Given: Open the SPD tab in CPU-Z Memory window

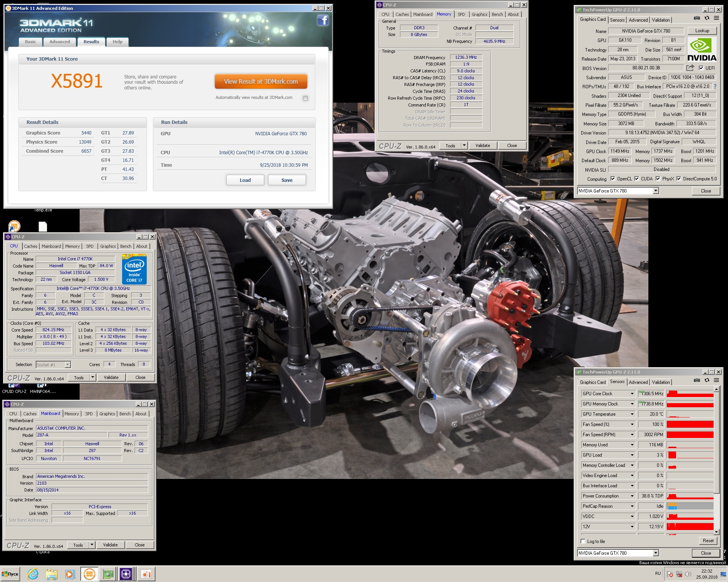Looking at the screenshot, I should (x=461, y=14).
